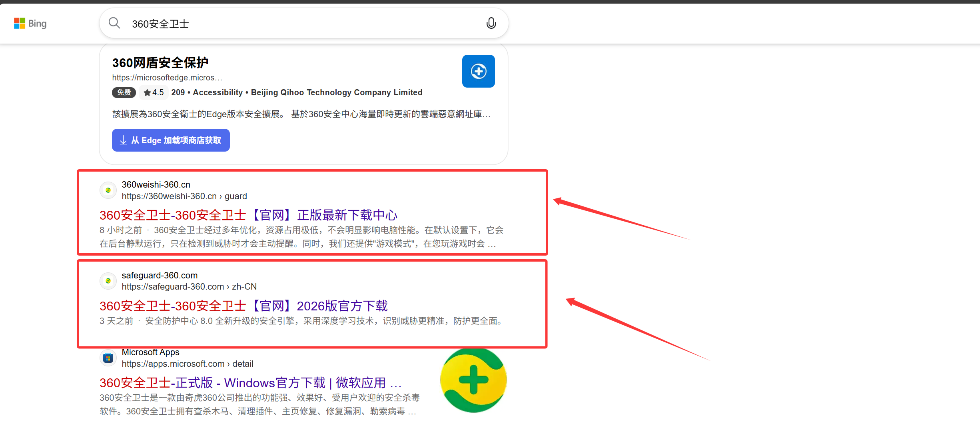Screen dimensions: 980x422
Task: Edit the search box containing 360安全卫士
Action: pyautogui.click(x=304, y=24)
